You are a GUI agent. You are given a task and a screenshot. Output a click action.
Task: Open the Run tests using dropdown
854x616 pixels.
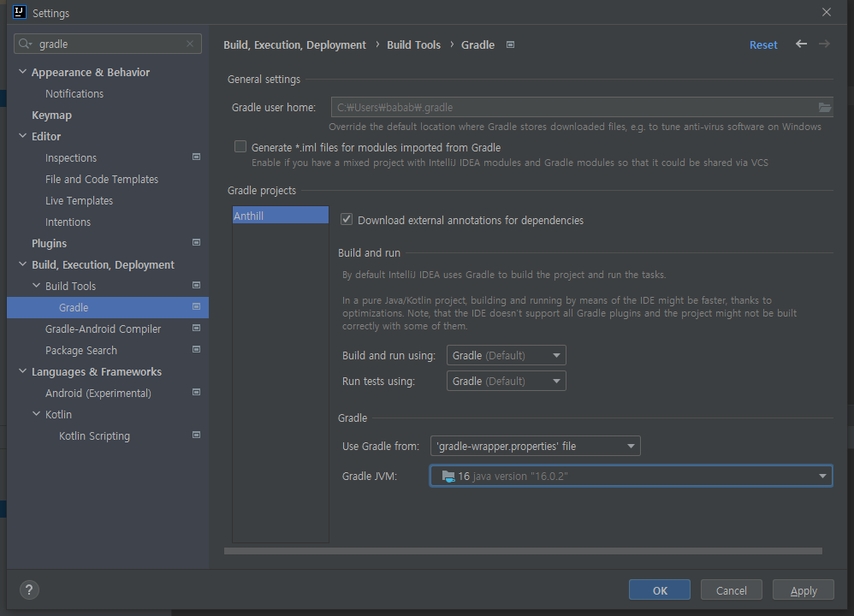(x=506, y=381)
